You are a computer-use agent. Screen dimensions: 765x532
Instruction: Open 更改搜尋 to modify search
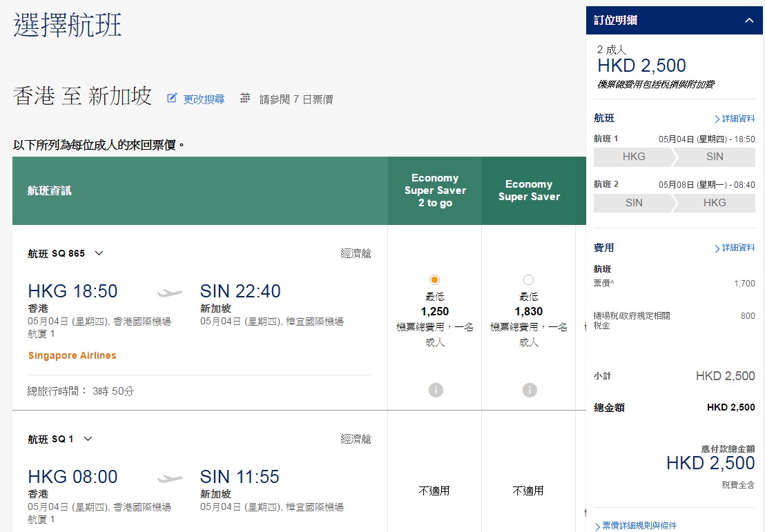click(x=204, y=99)
